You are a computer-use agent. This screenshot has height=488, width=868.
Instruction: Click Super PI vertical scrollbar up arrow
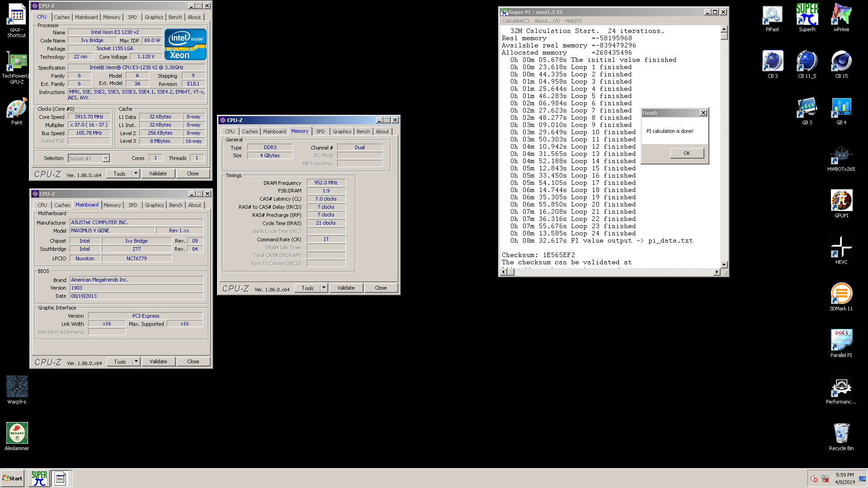tap(724, 29)
